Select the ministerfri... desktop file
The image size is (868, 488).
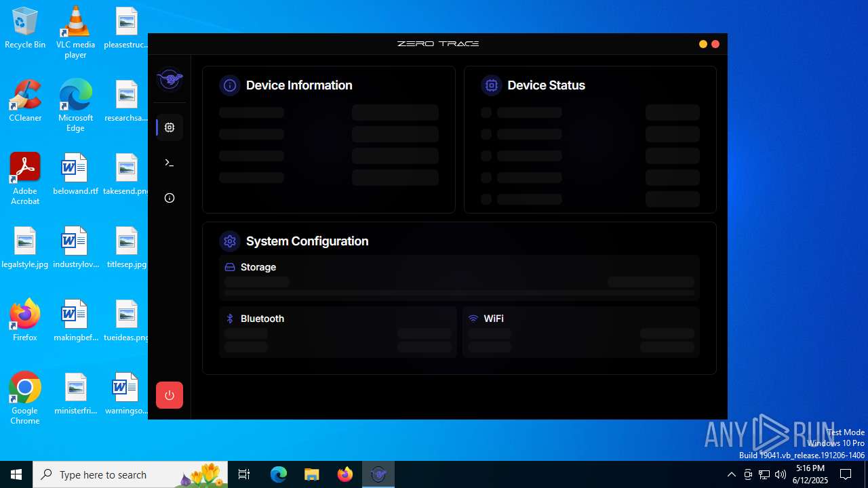tap(75, 394)
